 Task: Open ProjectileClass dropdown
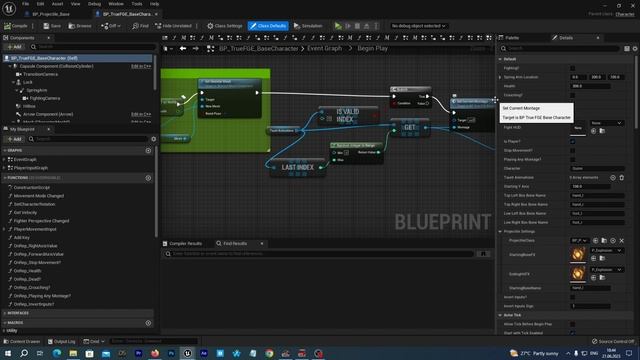tap(579, 241)
